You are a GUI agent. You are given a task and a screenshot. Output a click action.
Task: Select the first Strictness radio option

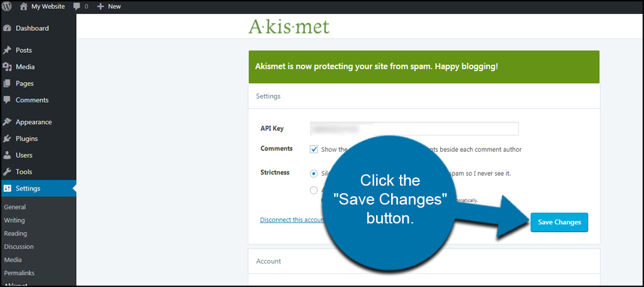[314, 174]
